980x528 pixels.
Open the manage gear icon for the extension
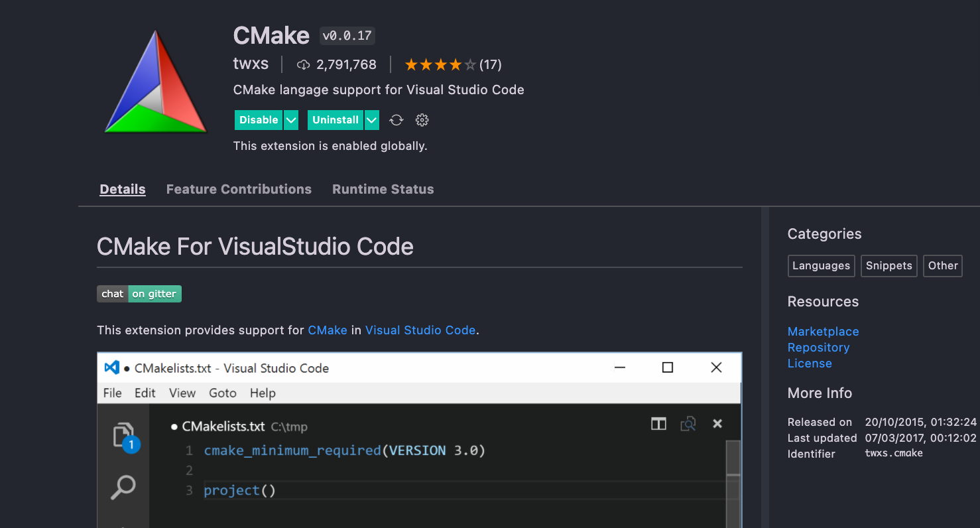click(x=422, y=120)
